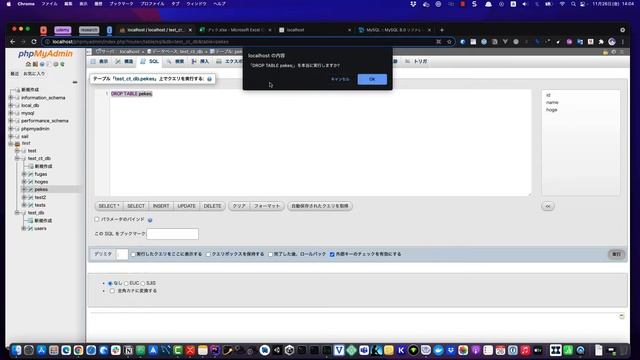Collapse the test_ct_db node
The width and height of the screenshot is (640, 360).
[17, 158]
